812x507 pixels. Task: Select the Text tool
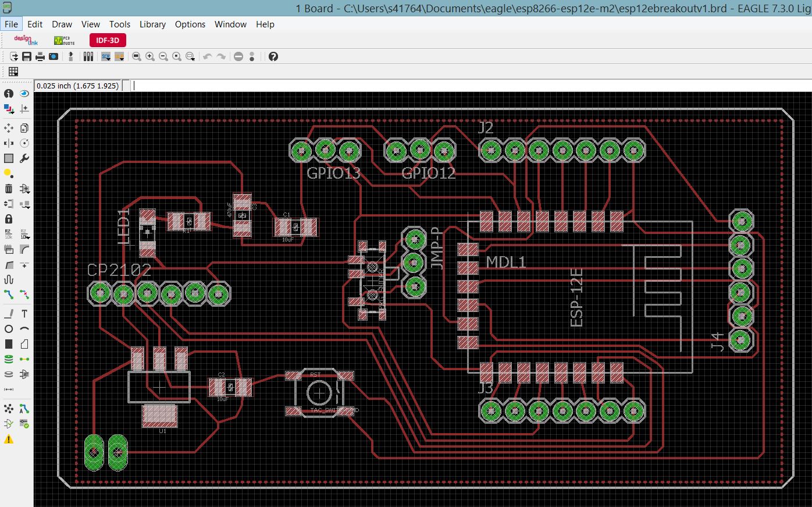click(x=24, y=314)
